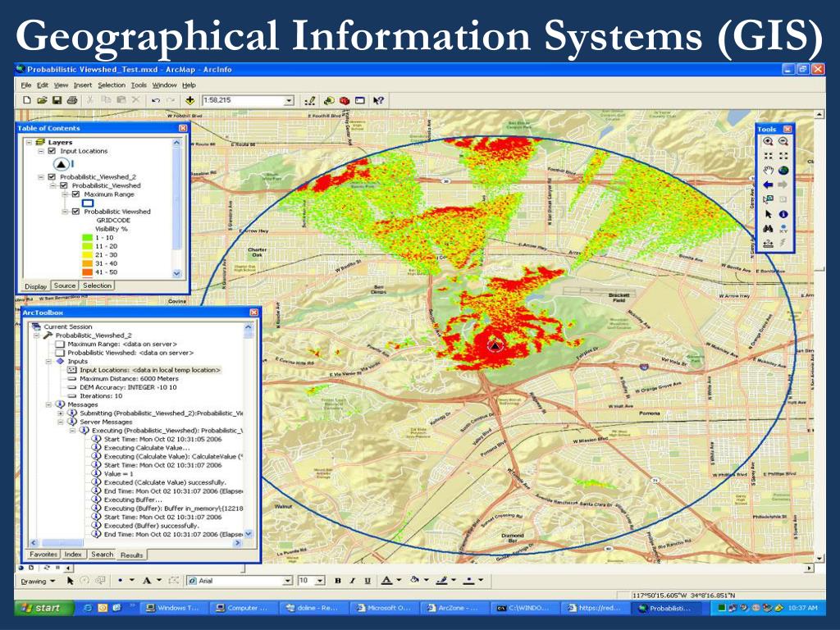
Task: Create a new map document
Action: pos(27,100)
